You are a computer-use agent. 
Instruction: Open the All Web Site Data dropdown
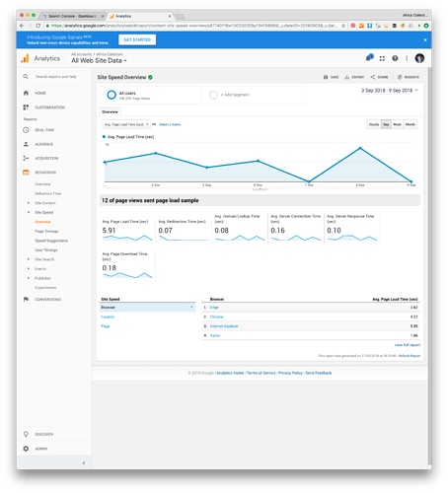click(99, 60)
